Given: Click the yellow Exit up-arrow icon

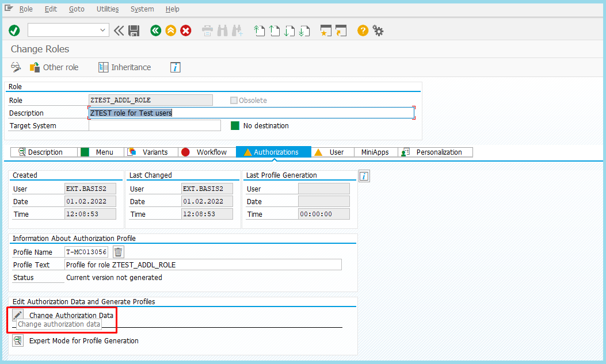Looking at the screenshot, I should coord(170,30).
